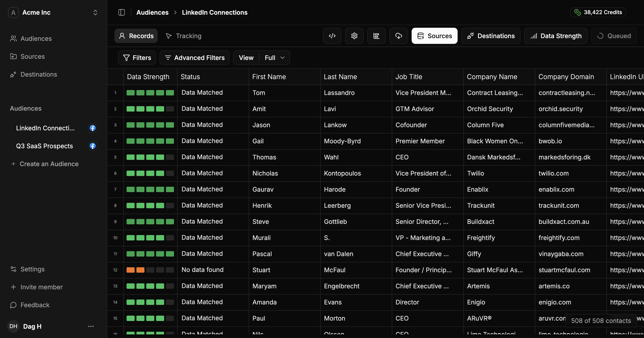Click Facebook icon beside LinkedIn Connections audience

coord(93,128)
